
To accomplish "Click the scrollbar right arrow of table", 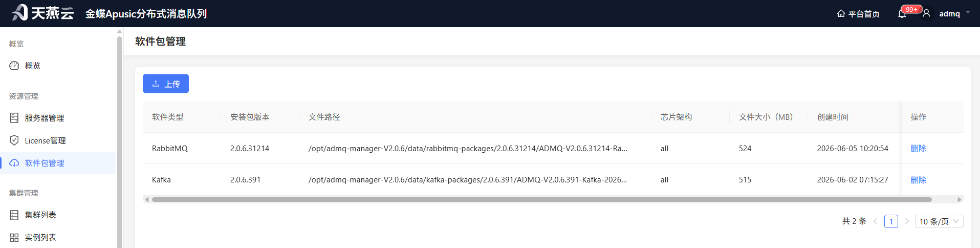I will click(960, 199).
